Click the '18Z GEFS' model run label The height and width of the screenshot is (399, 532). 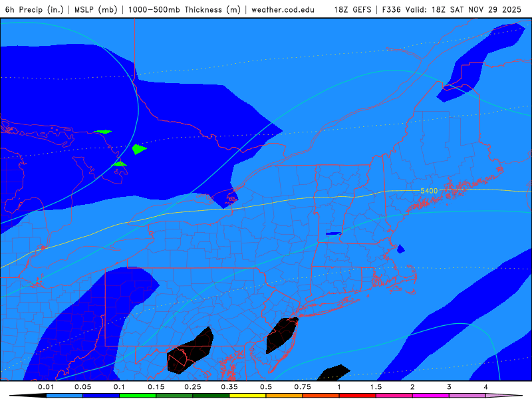pos(352,10)
